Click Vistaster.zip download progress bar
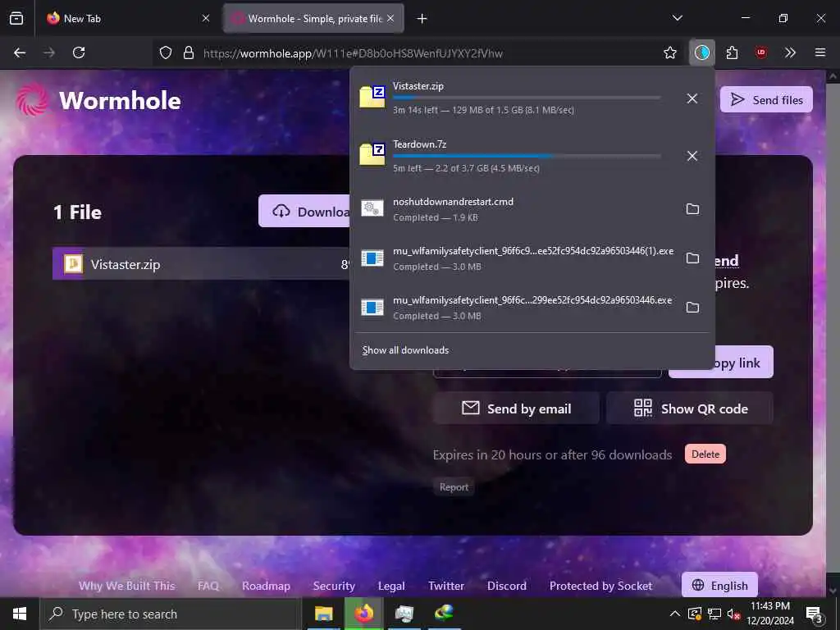 point(527,98)
